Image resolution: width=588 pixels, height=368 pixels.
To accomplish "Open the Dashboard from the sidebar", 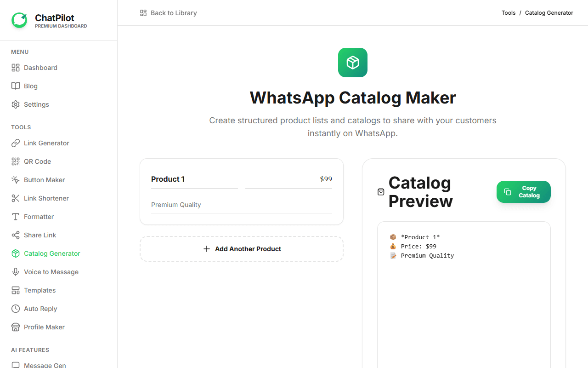I will [40, 68].
